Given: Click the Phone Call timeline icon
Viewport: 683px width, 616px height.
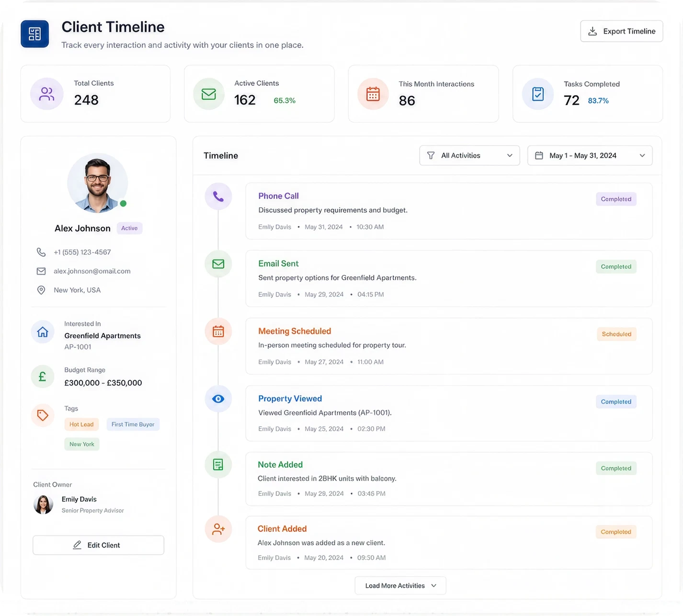Looking at the screenshot, I should pyautogui.click(x=218, y=196).
